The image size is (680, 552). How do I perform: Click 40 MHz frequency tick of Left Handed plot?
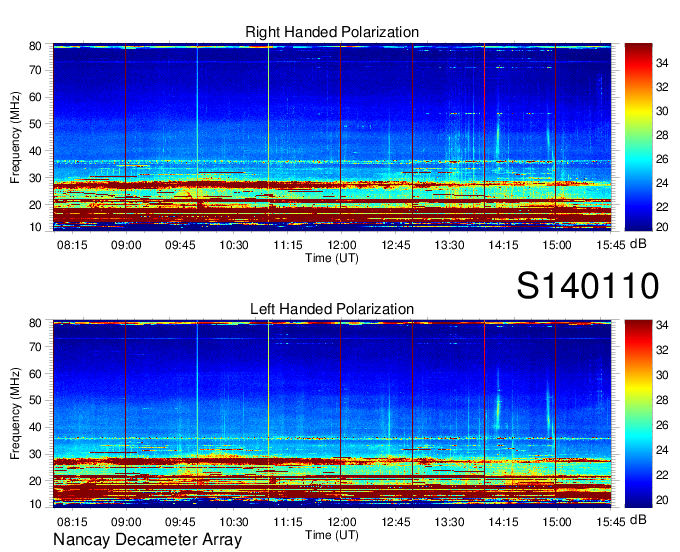click(x=35, y=427)
